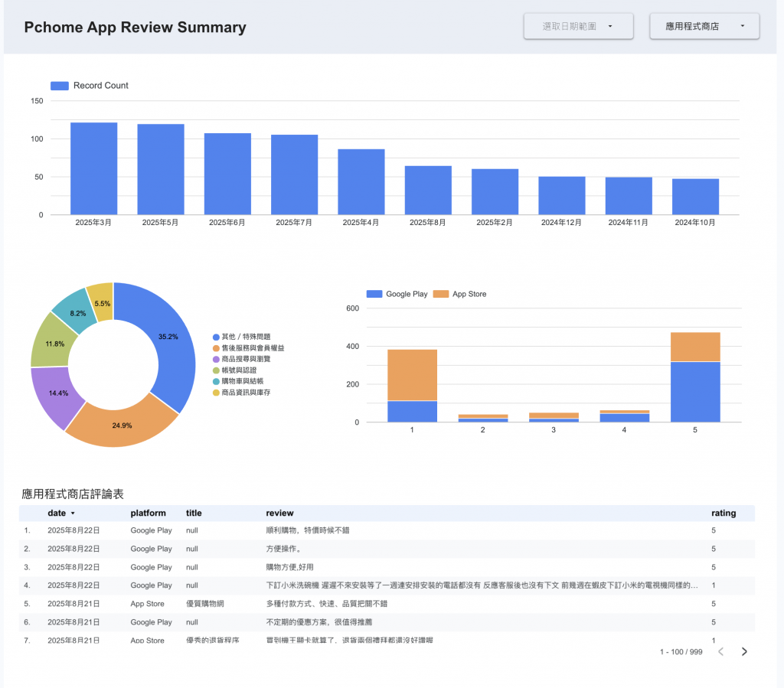Click the 8.2% teal donut slice
Viewport: 784px width, 688px height.
(77, 313)
